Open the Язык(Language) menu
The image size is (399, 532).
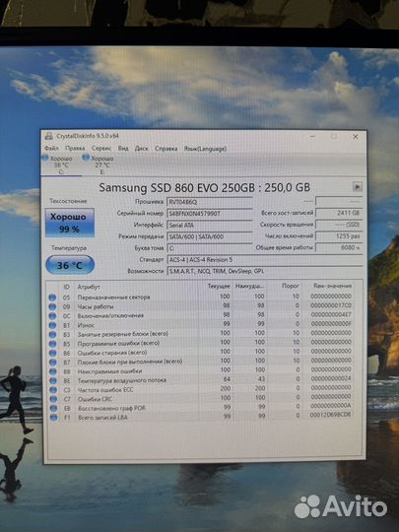coord(205,148)
